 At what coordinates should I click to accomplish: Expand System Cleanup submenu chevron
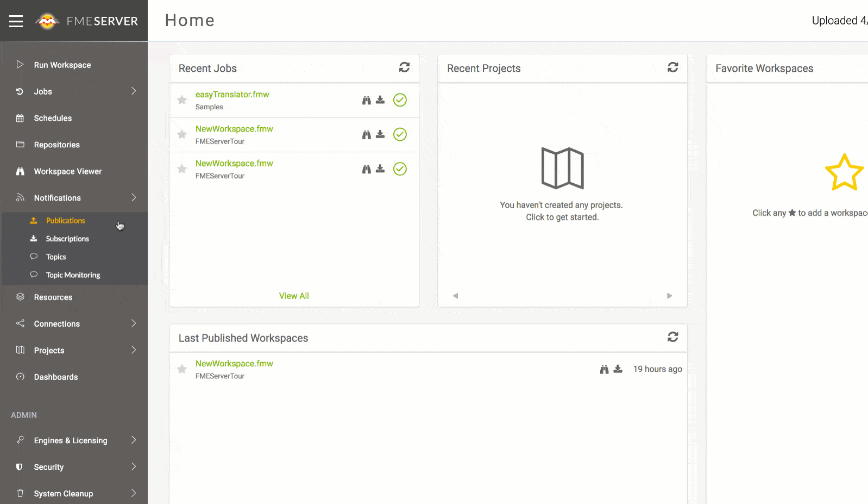tap(134, 493)
